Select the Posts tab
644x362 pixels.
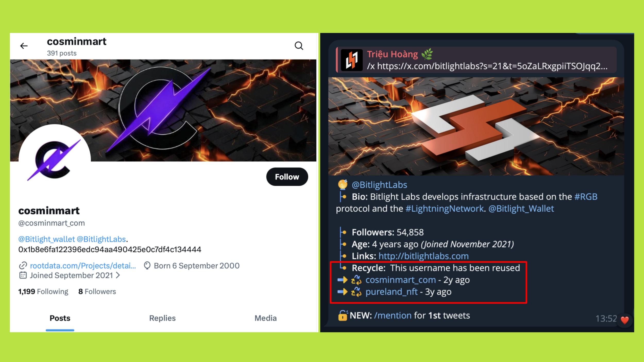click(60, 318)
